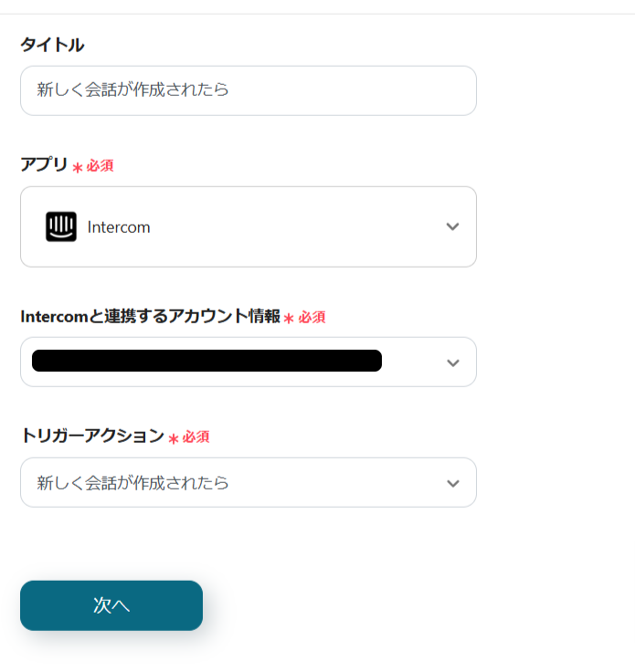This screenshot has height=672, width=635.
Task: Click the blacked-out account value
Action: click(206, 362)
